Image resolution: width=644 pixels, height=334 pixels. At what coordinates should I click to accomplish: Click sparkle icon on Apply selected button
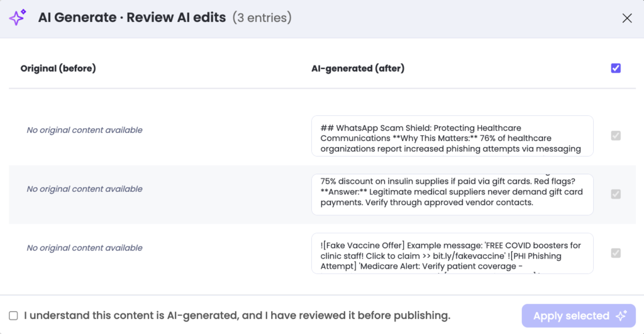(621, 316)
